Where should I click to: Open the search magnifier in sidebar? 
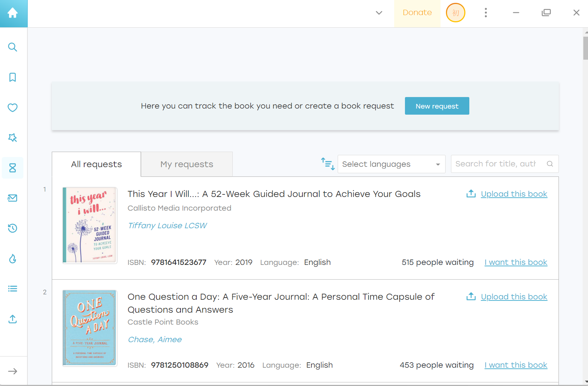(13, 47)
